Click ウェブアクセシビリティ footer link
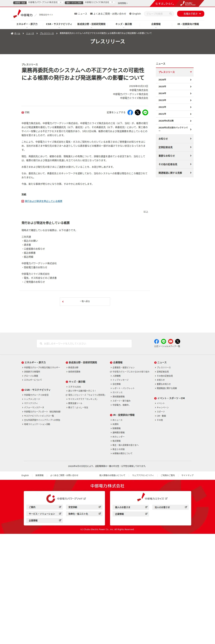 (x=143, y=475)
